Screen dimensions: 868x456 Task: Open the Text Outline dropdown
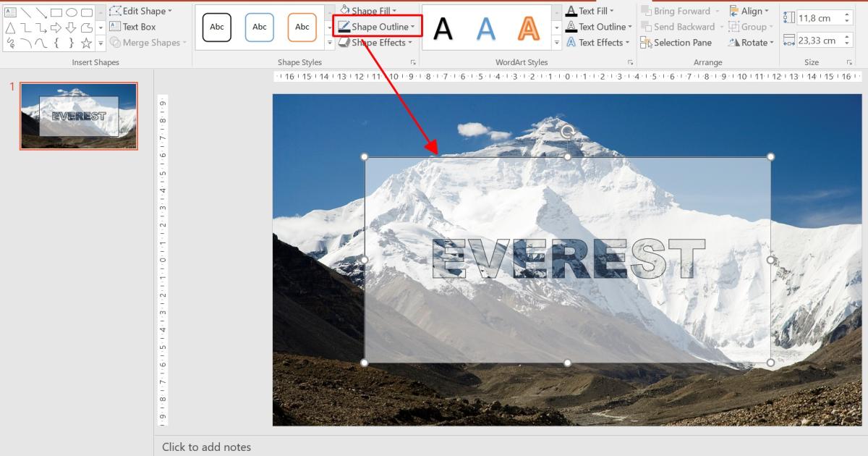click(x=599, y=27)
